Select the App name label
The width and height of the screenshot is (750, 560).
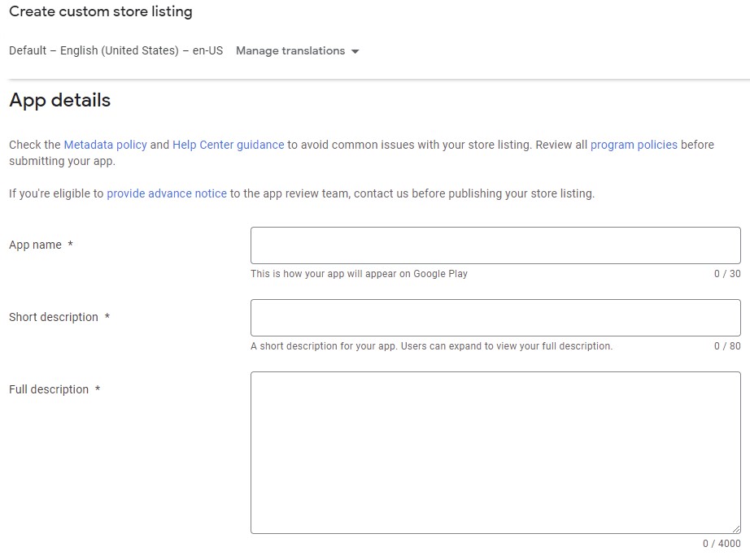(x=37, y=245)
